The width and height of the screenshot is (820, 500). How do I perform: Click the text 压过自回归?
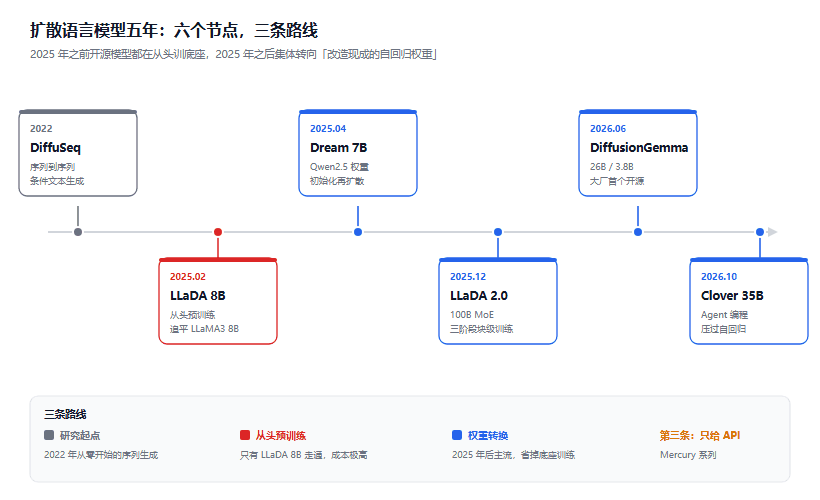click(724, 329)
